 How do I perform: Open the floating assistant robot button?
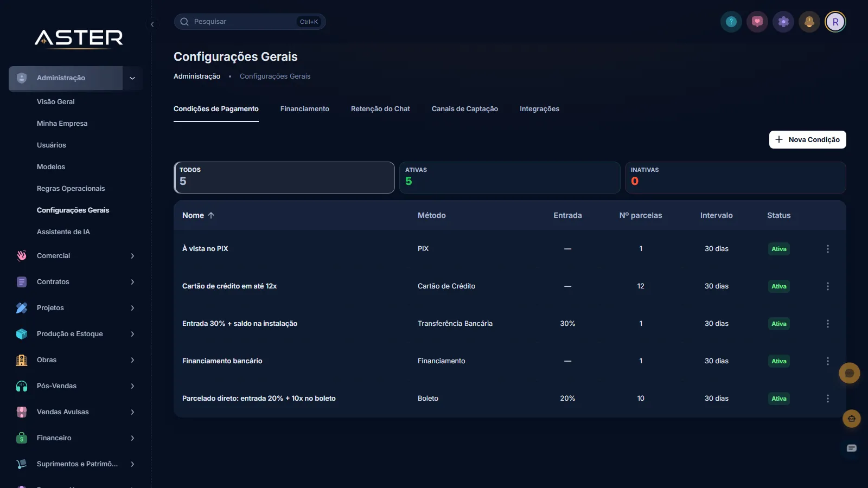click(852, 419)
